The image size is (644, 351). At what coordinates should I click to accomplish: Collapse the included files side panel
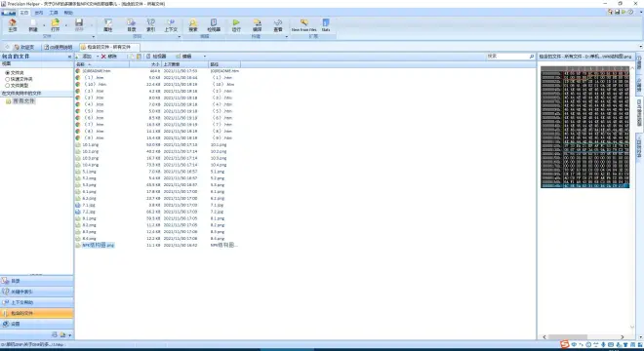coord(69,57)
